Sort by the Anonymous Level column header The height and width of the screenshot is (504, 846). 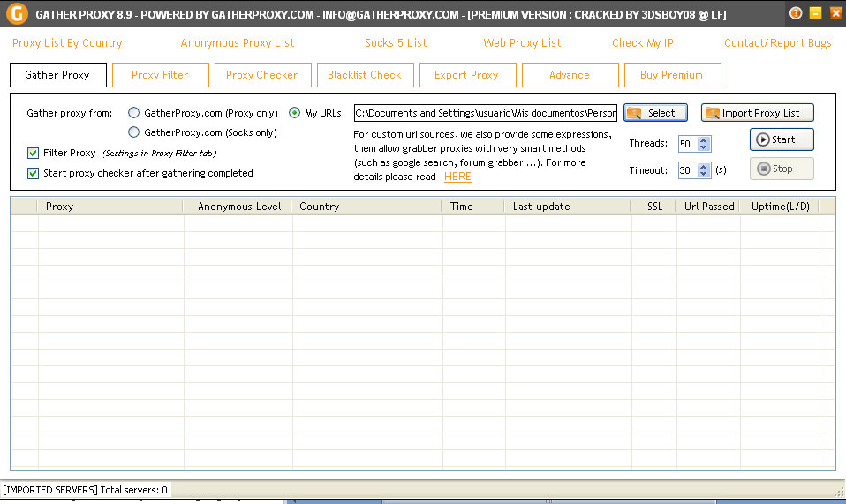click(238, 207)
